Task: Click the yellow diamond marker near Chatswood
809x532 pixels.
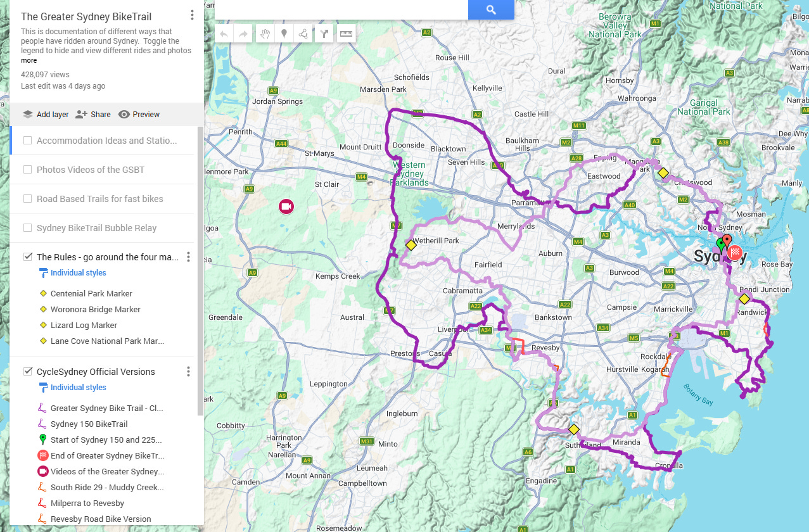Action: click(663, 172)
